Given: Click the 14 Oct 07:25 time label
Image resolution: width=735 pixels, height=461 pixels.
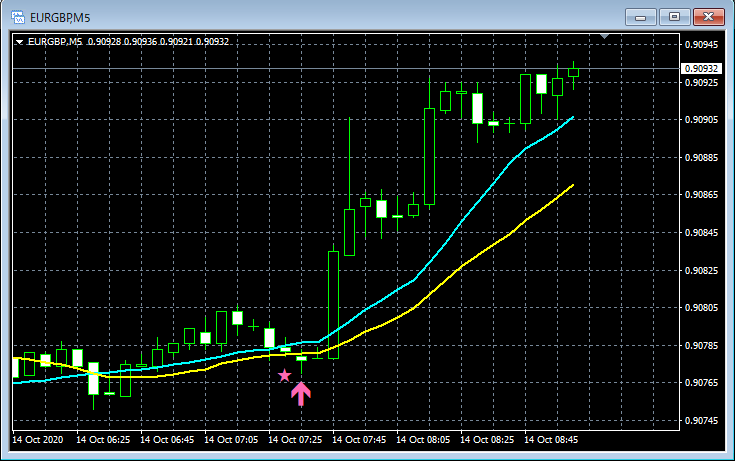Looking at the screenshot, I should tap(295, 440).
